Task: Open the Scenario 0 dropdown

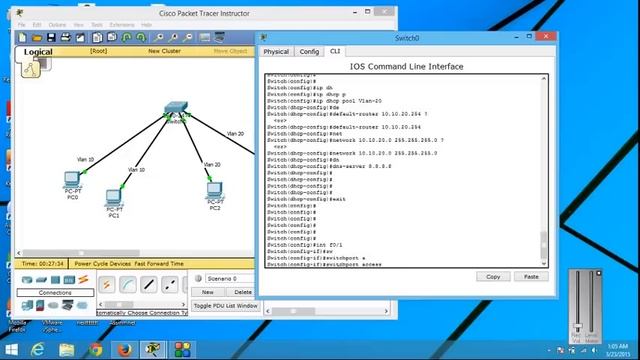Action: coord(230,278)
